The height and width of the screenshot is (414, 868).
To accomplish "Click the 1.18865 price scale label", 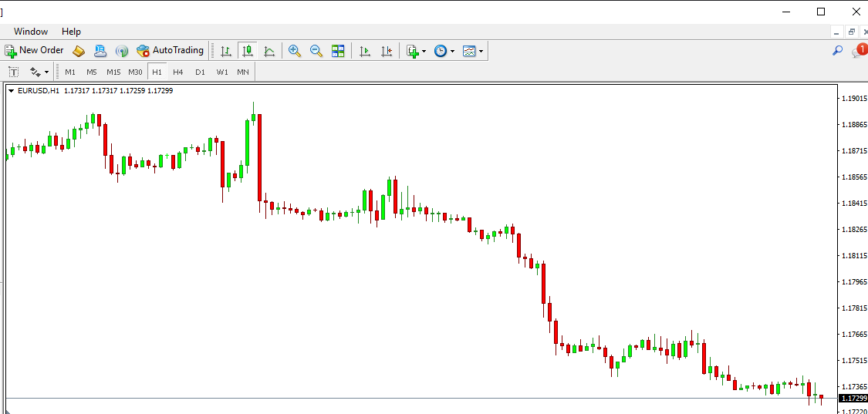I will [853, 125].
